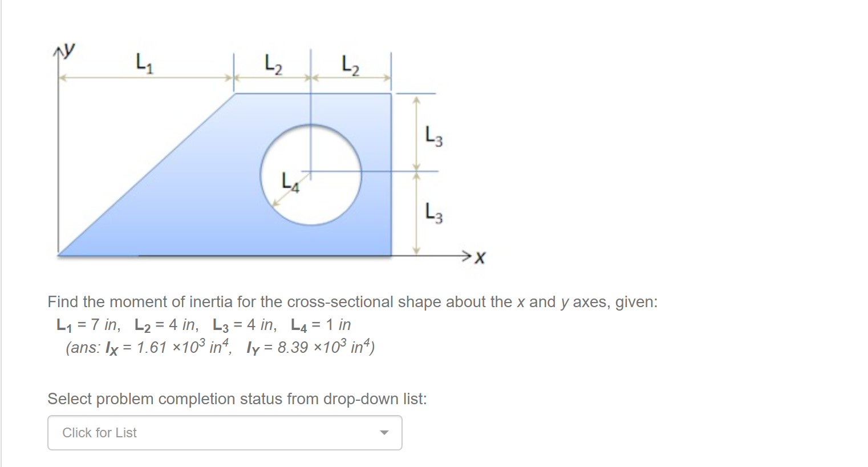Image resolution: width=868 pixels, height=467 pixels.
Task: Select the upper L3 dimension label
Action: [433, 136]
